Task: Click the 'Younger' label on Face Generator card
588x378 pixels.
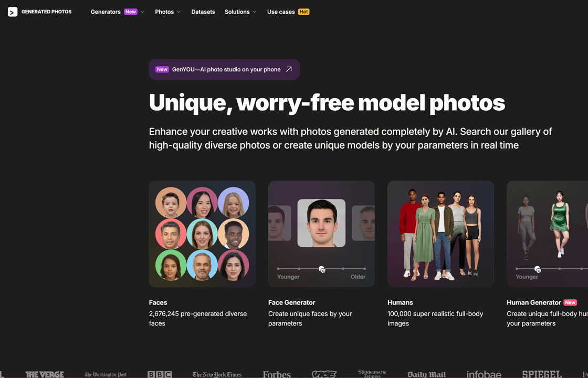Action: pos(288,277)
